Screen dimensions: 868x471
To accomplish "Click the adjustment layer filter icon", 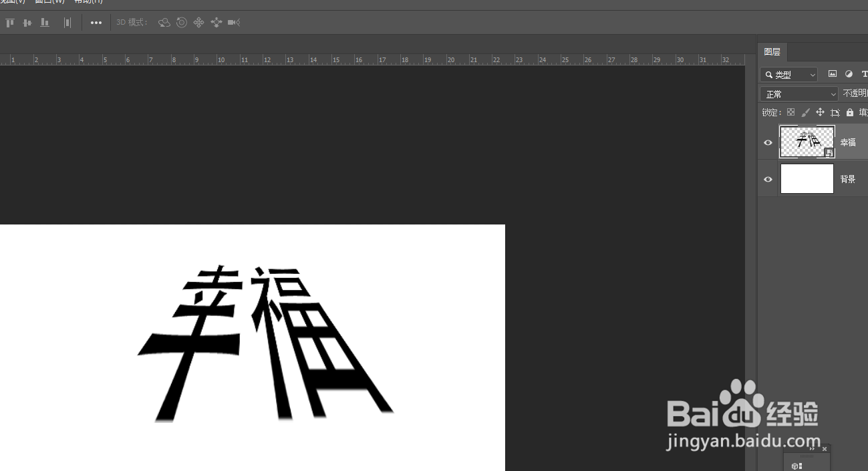I will tap(849, 74).
